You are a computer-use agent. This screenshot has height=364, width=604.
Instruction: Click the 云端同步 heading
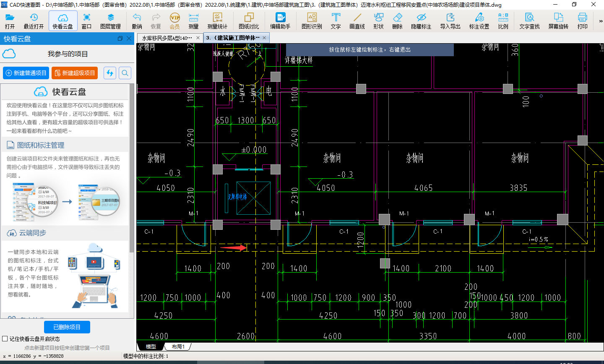point(32,233)
